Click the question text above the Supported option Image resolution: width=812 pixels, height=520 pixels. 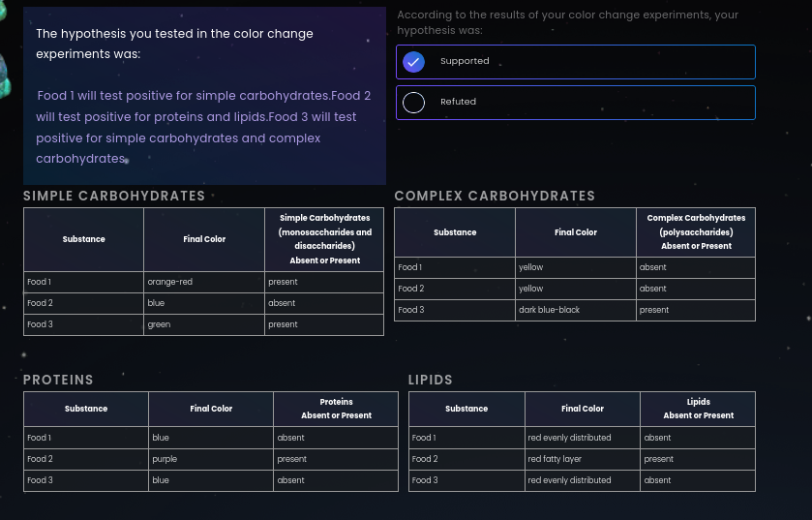click(x=567, y=22)
